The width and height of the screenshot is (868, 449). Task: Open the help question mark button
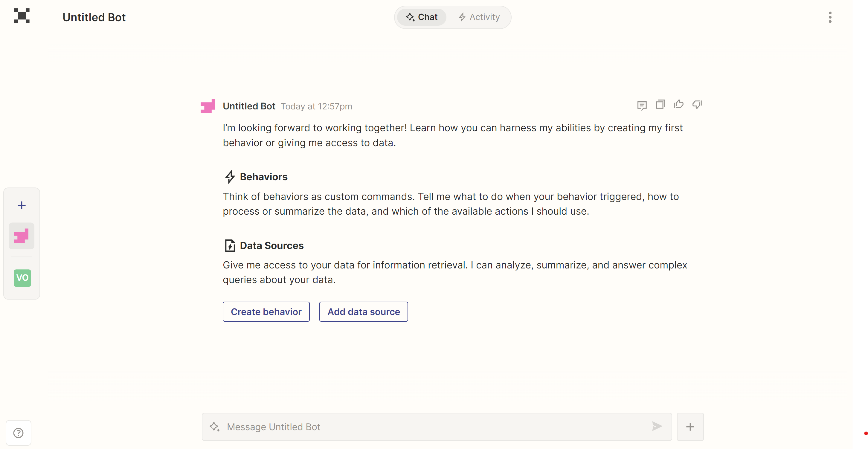(19, 433)
